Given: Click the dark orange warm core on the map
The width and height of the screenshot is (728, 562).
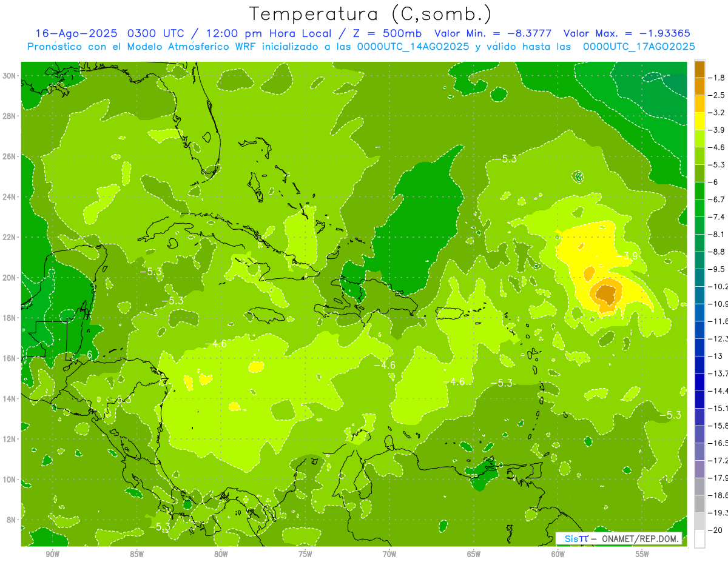Looking at the screenshot, I should point(606,294).
